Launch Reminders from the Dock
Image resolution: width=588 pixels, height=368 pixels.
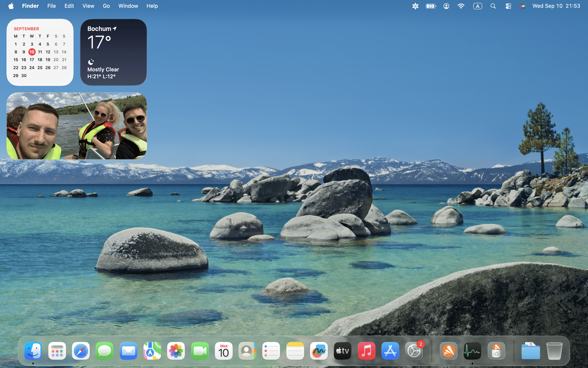pyautogui.click(x=271, y=351)
